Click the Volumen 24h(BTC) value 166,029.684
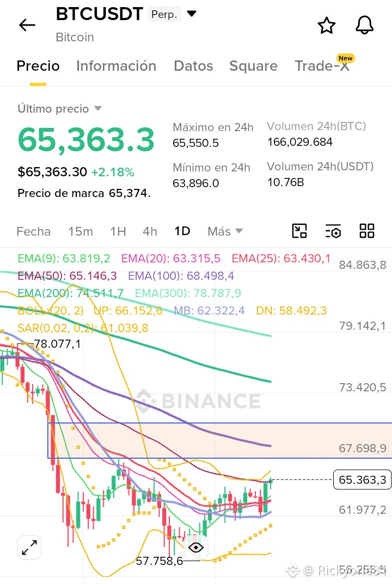Screen dimensions: 392x584 299,142
